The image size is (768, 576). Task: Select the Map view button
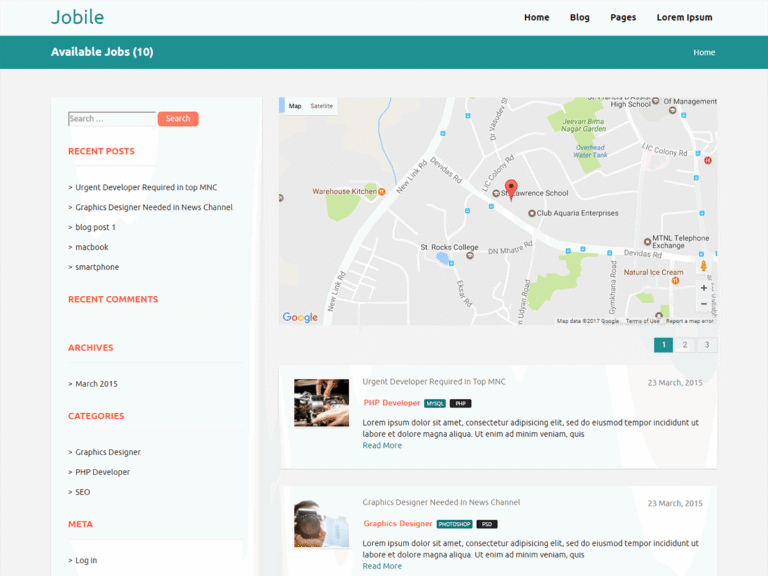(x=295, y=106)
